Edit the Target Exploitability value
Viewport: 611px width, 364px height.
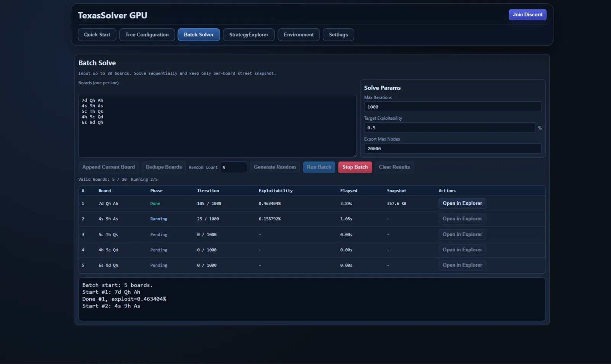(449, 128)
